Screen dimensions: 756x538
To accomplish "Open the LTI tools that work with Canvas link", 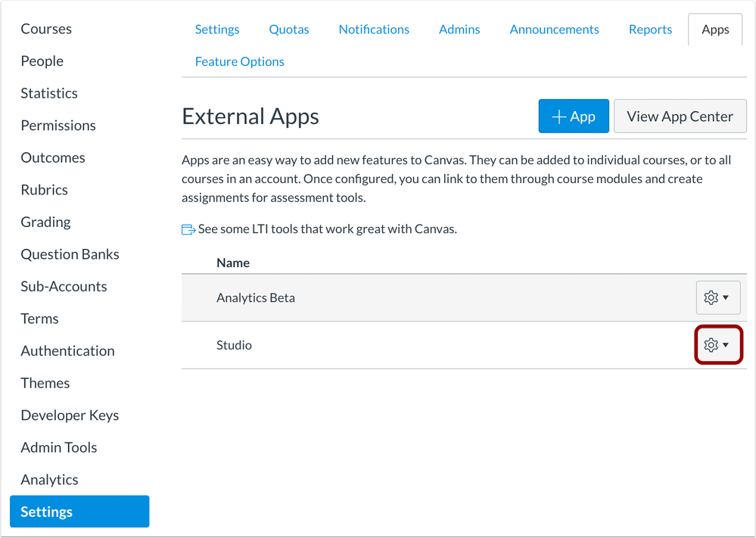I will tap(325, 229).
